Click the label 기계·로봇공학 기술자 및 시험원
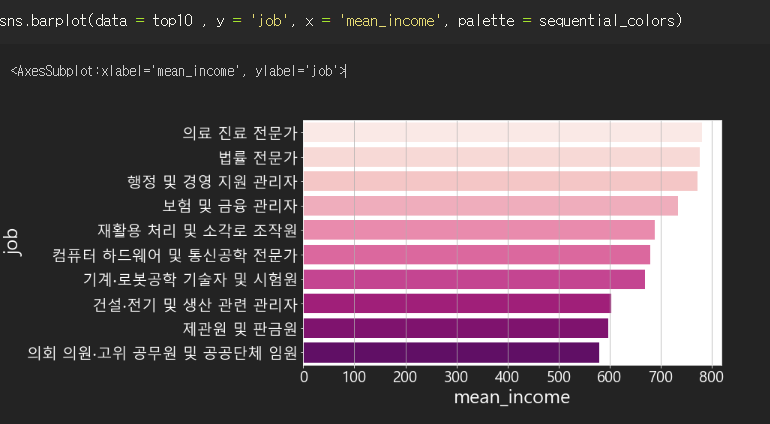Viewport: 770px width, 424px height. tap(190, 280)
